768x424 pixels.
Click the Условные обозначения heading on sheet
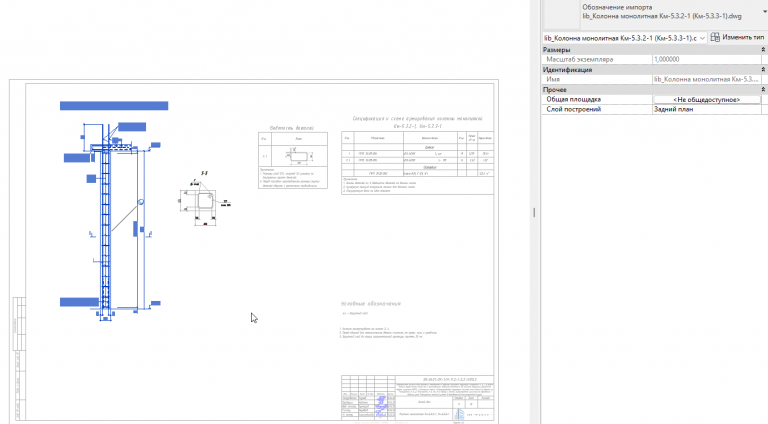371,304
